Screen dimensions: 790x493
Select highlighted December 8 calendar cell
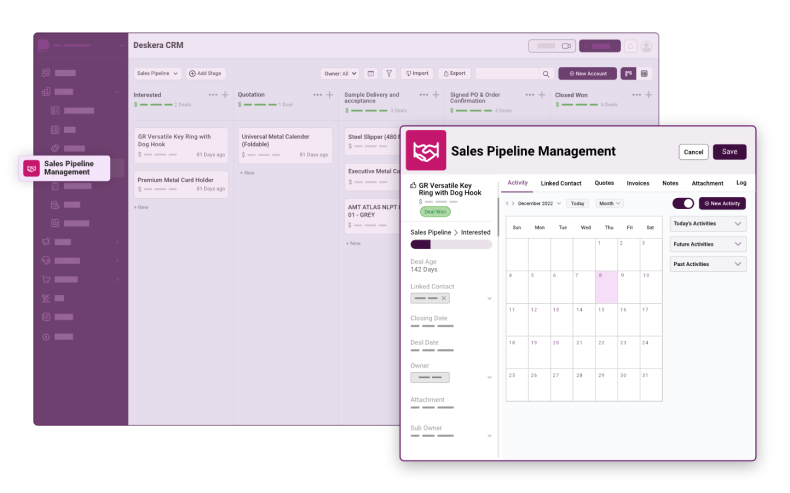coord(606,287)
